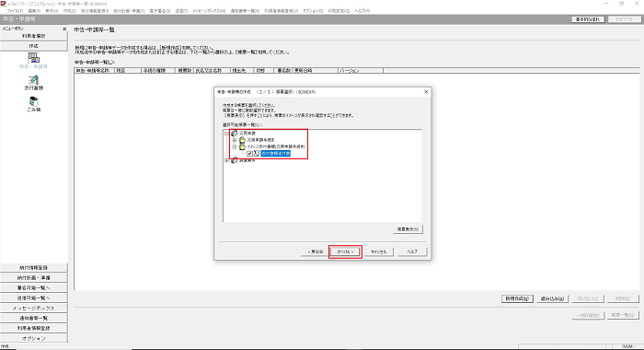Screen dimensions: 644x350
Task: Select the イメージ添付書類 folder icon in tree
Action: [x=242, y=146]
